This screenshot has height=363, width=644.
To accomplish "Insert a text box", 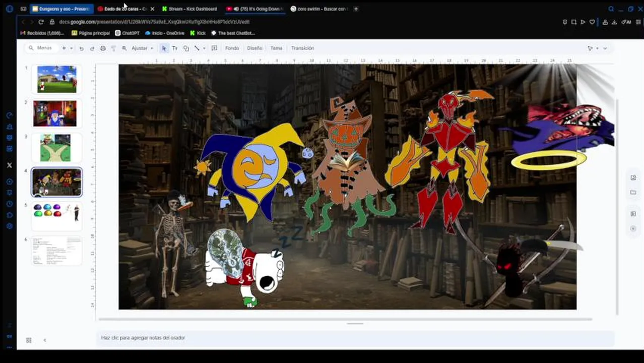I will click(175, 48).
